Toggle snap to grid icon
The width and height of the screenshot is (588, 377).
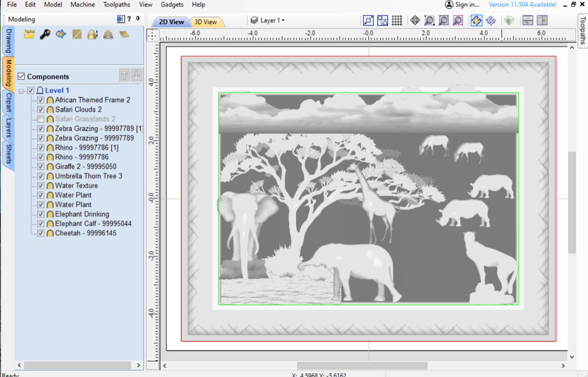tap(397, 20)
